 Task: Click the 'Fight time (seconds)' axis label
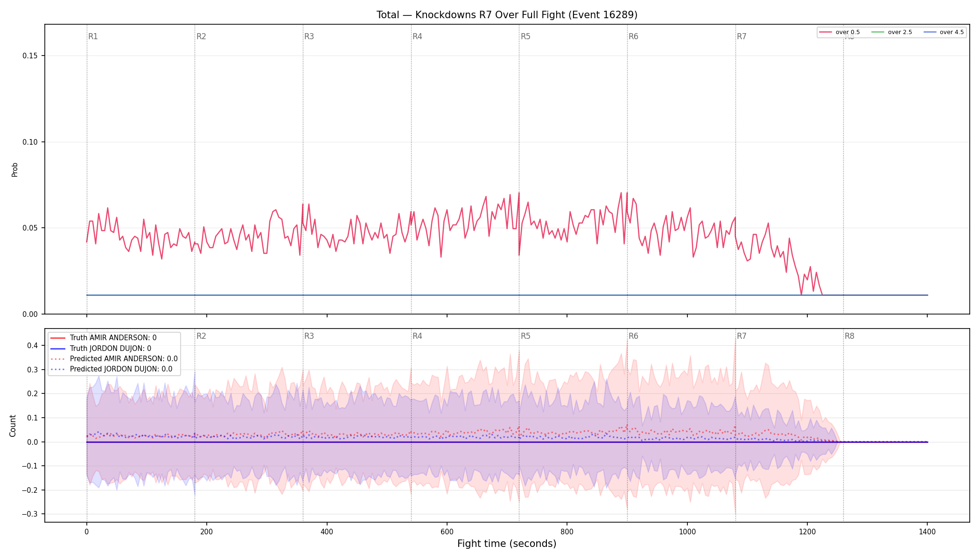click(x=507, y=544)
